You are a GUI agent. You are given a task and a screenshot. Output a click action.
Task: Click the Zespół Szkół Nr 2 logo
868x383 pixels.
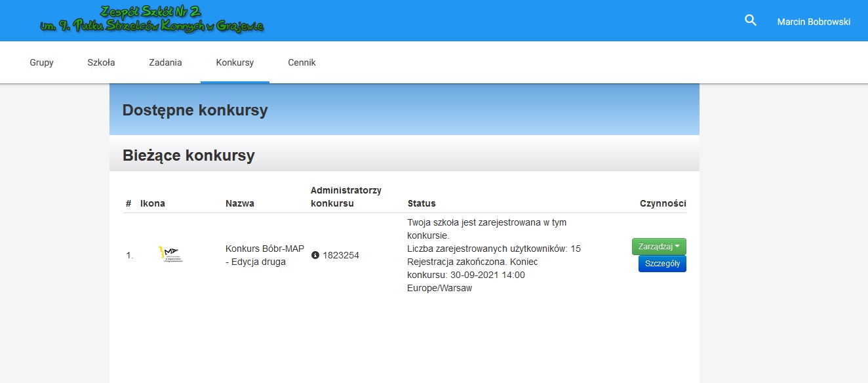coord(151,20)
